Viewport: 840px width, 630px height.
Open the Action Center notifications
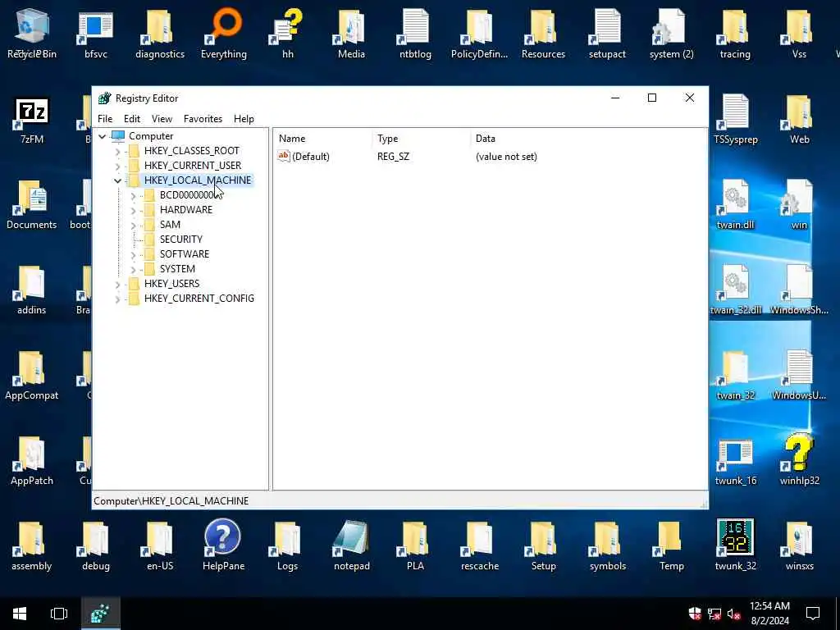(x=813, y=614)
